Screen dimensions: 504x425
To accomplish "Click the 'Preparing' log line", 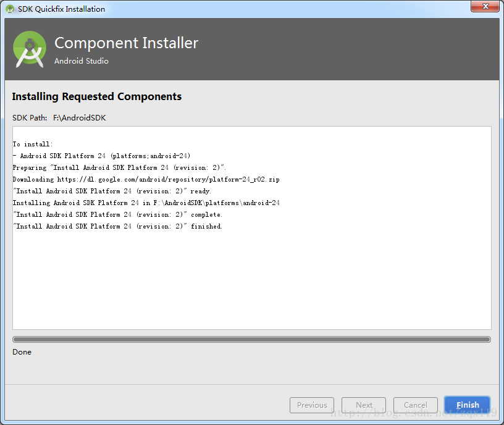I will point(119,168).
